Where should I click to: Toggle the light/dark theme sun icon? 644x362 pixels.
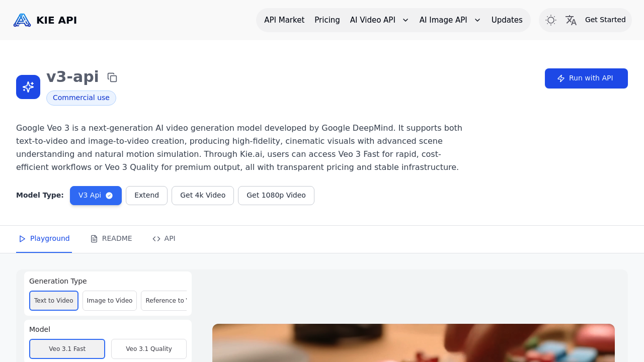551,20
